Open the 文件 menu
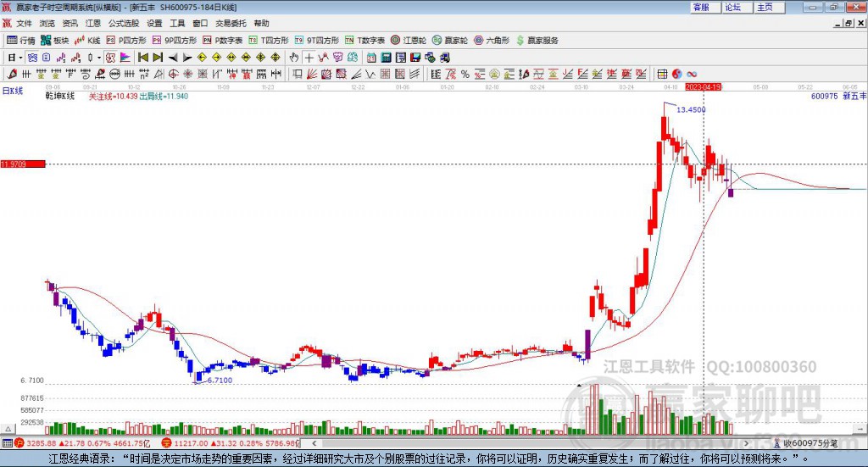 pos(24,23)
